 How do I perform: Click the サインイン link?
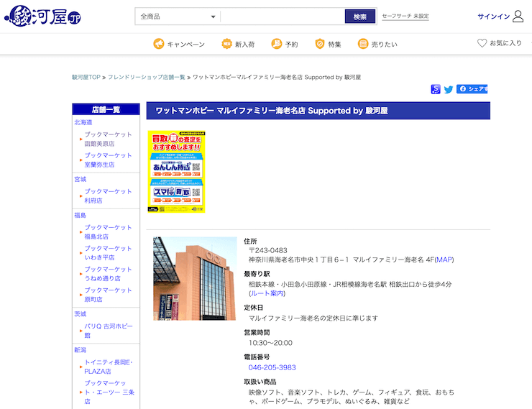494,17
